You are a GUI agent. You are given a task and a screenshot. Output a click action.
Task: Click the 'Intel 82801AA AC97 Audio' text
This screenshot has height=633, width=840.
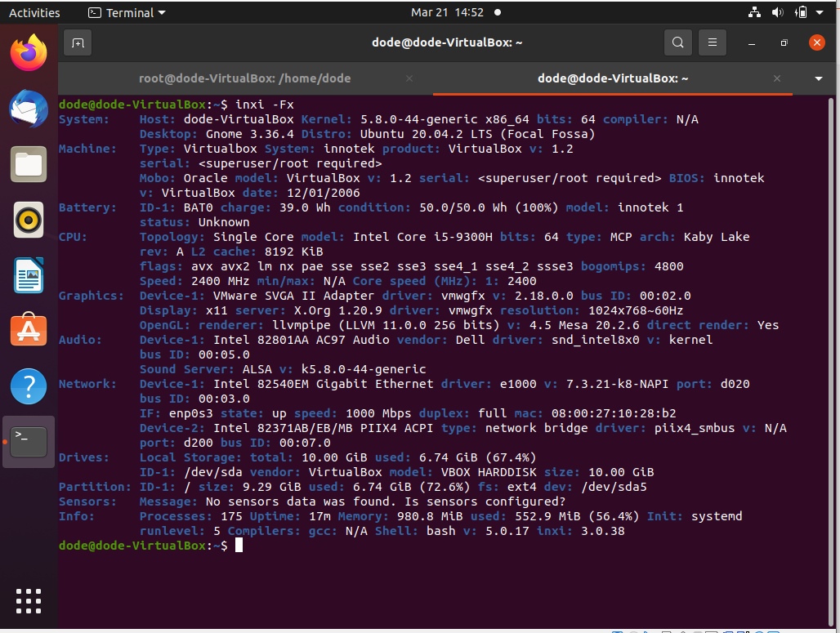coord(301,340)
